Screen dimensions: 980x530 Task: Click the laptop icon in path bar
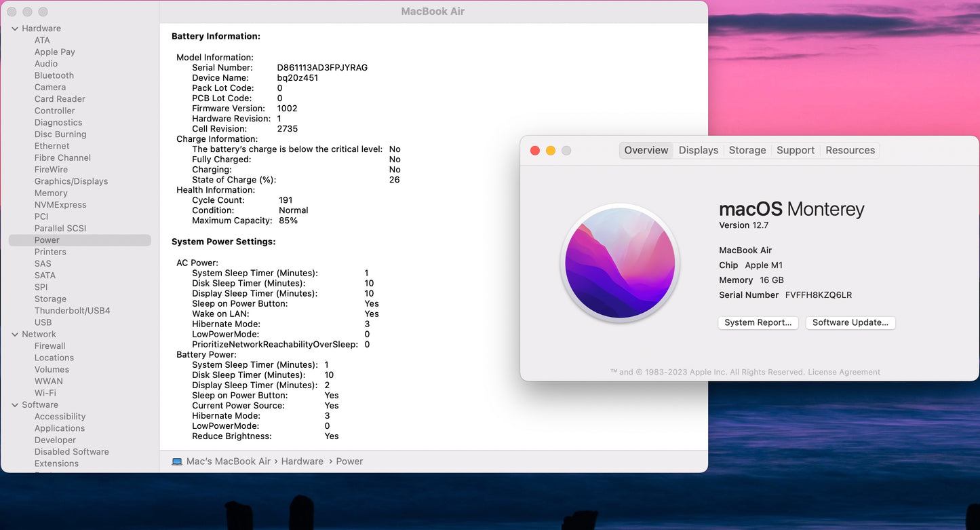[177, 461]
